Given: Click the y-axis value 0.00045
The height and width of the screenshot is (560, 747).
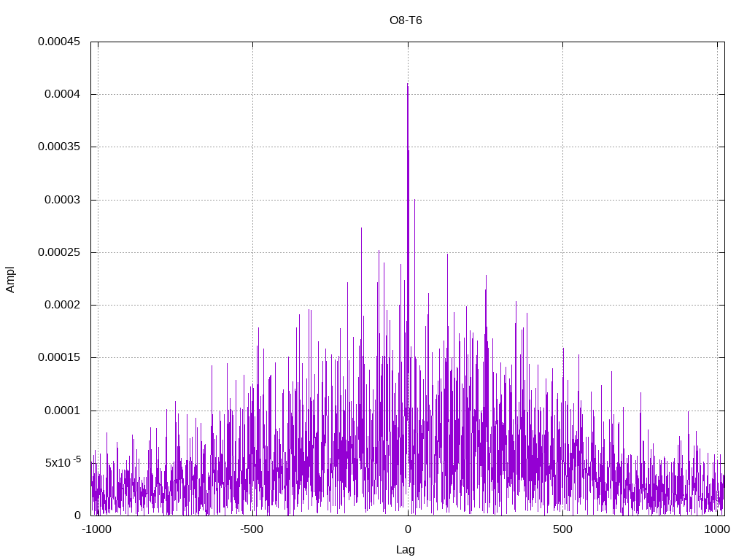Looking at the screenshot, I should coord(59,42).
